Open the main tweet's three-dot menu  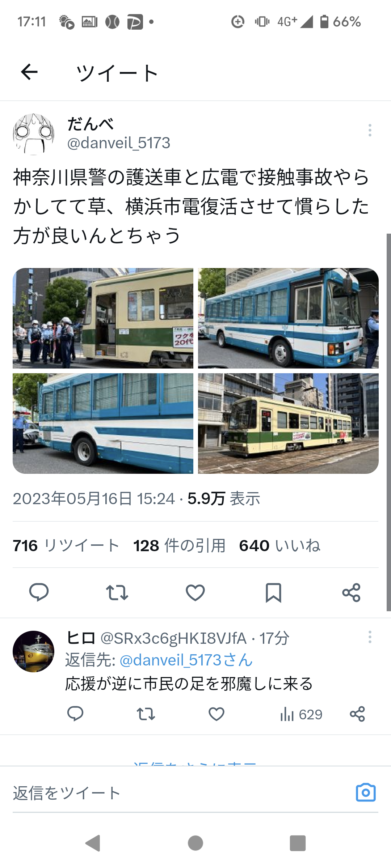(x=370, y=130)
